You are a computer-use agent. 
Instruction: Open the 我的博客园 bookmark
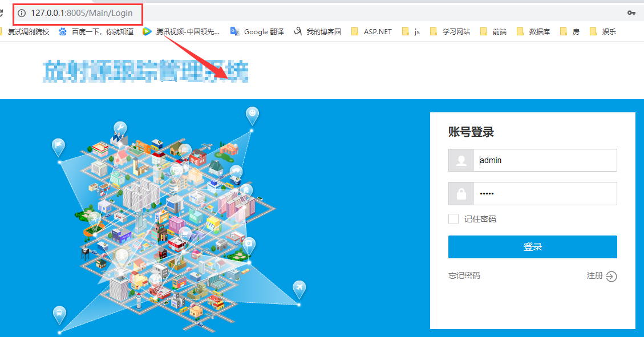323,31
